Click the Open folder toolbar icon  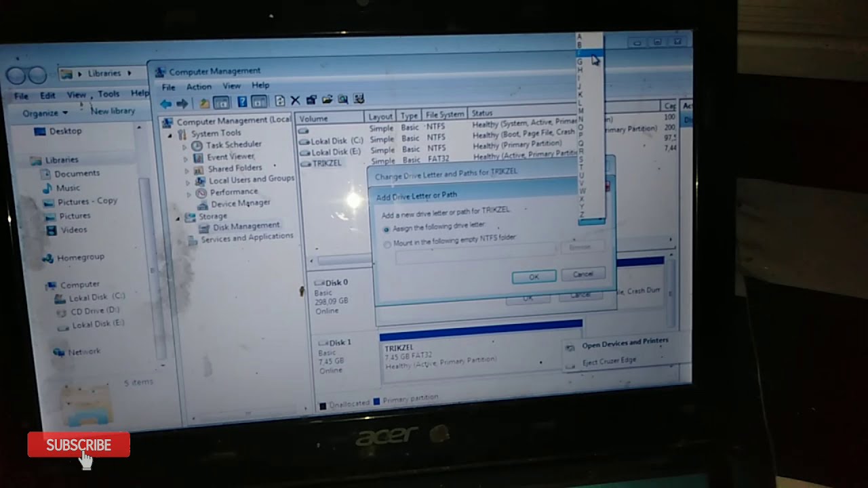click(x=328, y=100)
